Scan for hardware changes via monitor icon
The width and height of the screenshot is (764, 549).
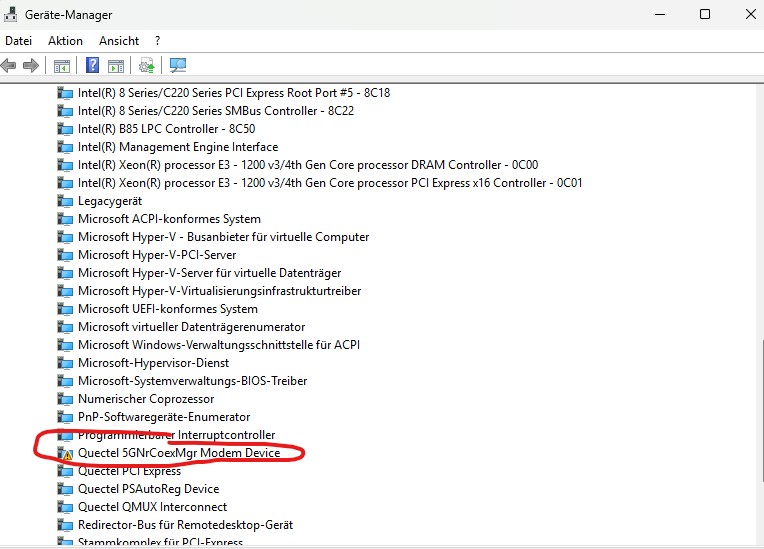tap(178, 65)
